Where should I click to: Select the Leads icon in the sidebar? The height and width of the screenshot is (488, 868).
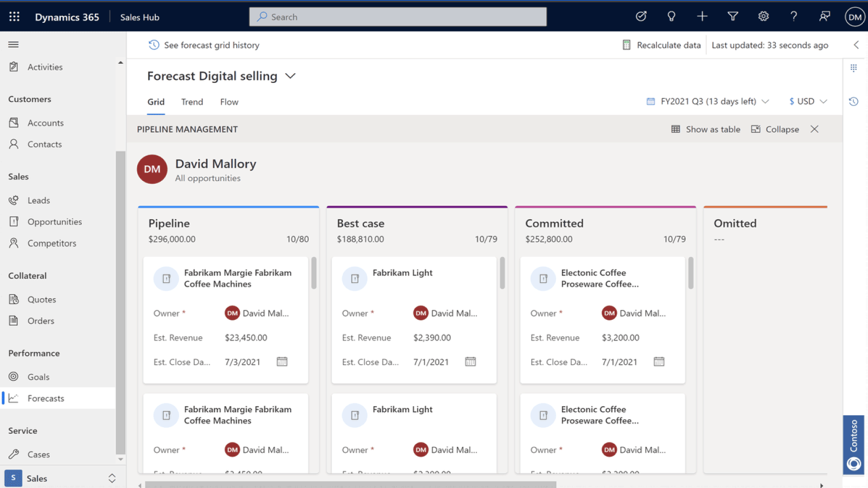click(x=14, y=200)
